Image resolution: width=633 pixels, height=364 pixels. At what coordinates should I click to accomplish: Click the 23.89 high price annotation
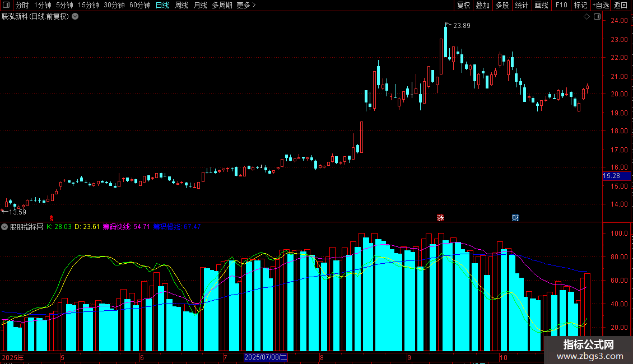462,26
